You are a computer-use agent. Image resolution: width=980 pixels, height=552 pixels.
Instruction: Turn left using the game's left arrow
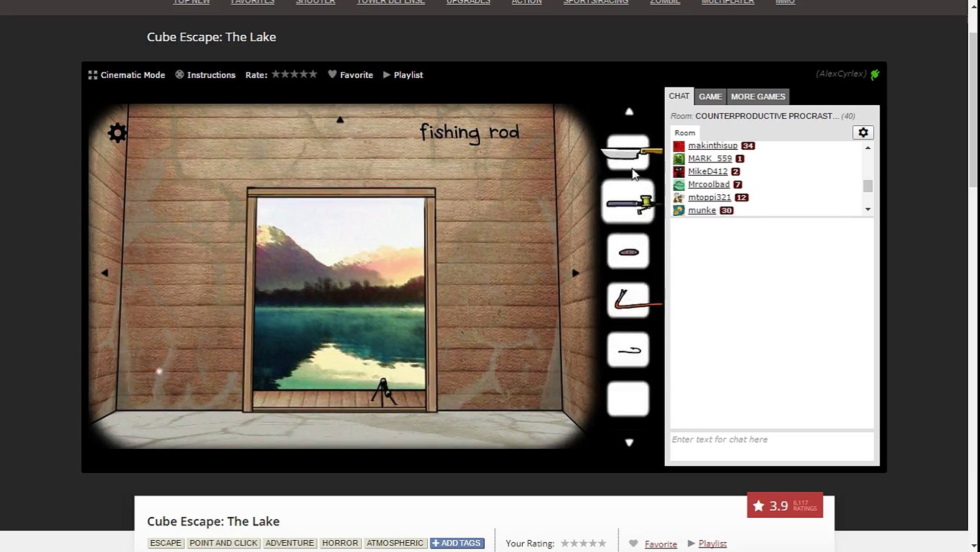pos(105,273)
